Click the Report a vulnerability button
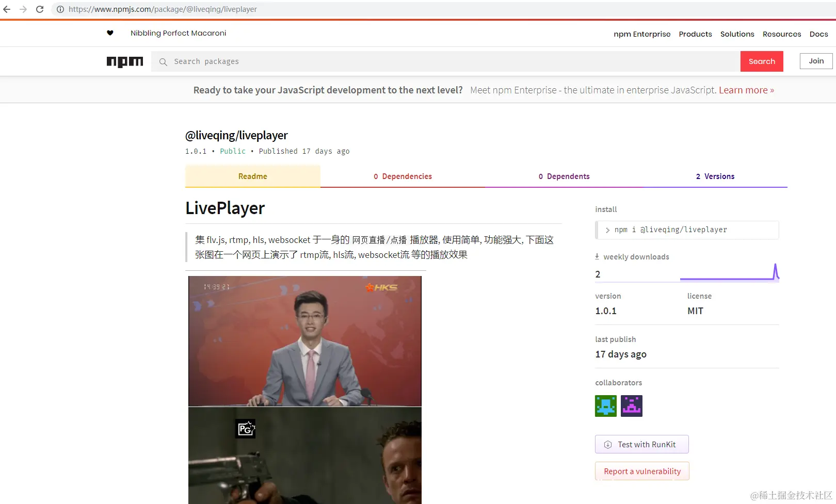Image resolution: width=836 pixels, height=504 pixels. click(642, 472)
